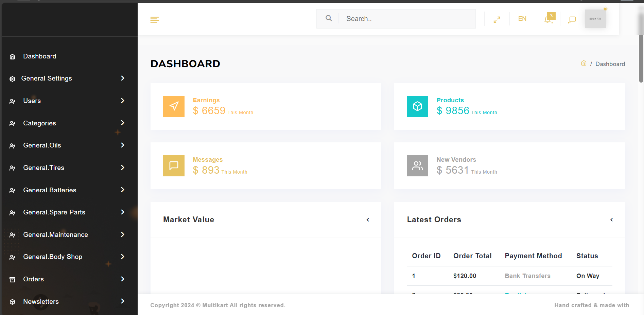Click in the Search input field
The height and width of the screenshot is (315, 644).
coord(408,19)
